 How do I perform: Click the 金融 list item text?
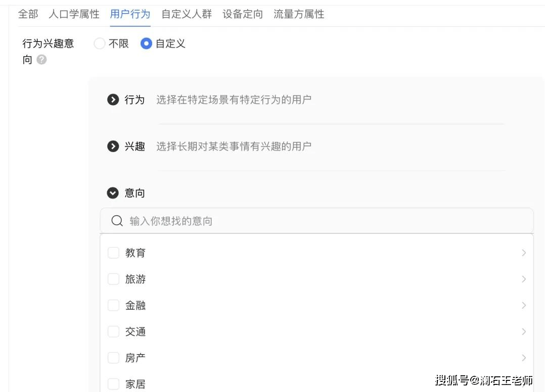point(135,305)
